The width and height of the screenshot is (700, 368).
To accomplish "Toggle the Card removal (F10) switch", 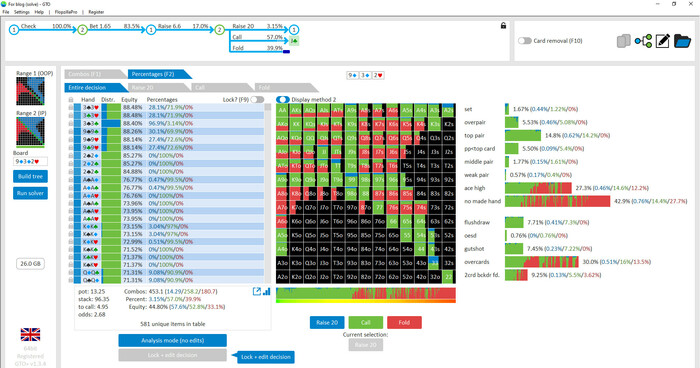I will point(525,41).
